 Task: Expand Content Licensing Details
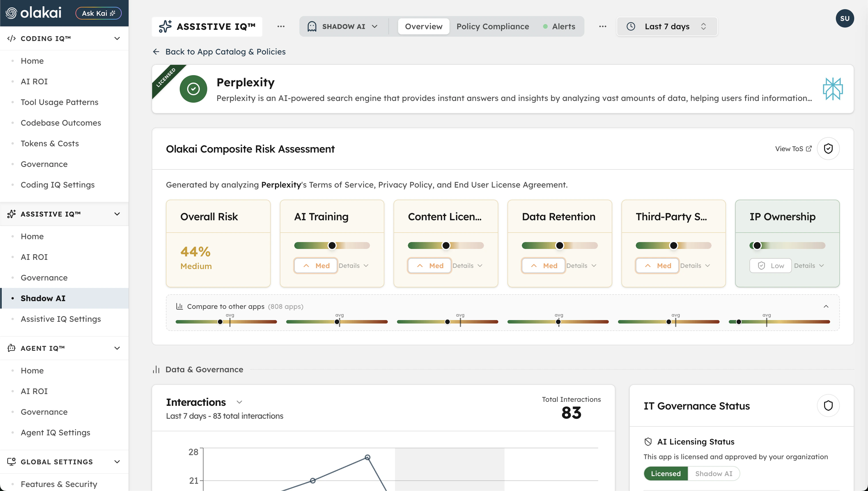point(467,265)
